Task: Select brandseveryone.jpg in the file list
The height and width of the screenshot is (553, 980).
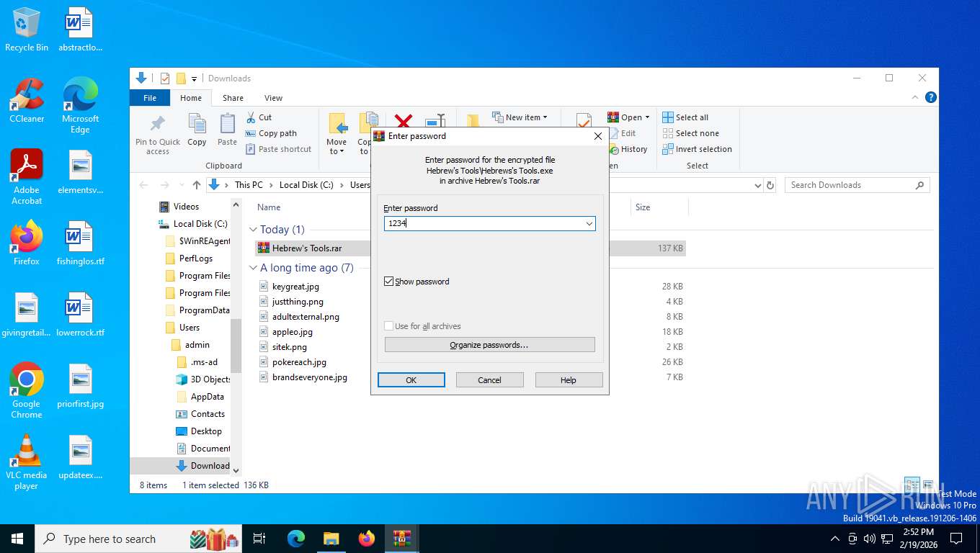Action: tap(310, 377)
